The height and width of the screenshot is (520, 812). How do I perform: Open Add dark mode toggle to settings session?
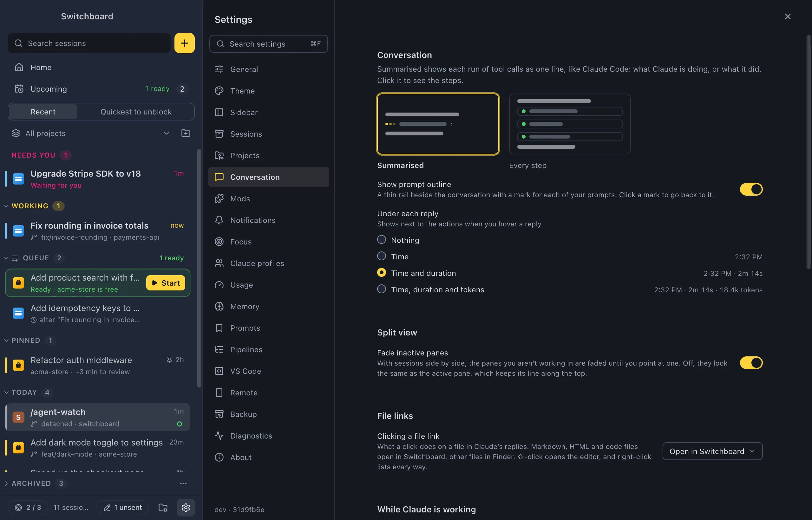pyautogui.click(x=97, y=448)
